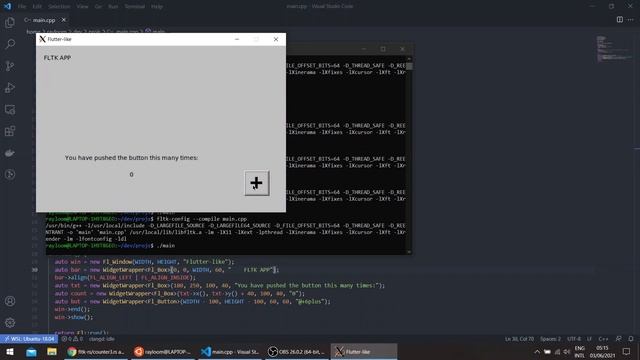Screen dimensions: 640x360
Task: Click the plus button in Flutter-like window
Action: pyautogui.click(x=257, y=183)
